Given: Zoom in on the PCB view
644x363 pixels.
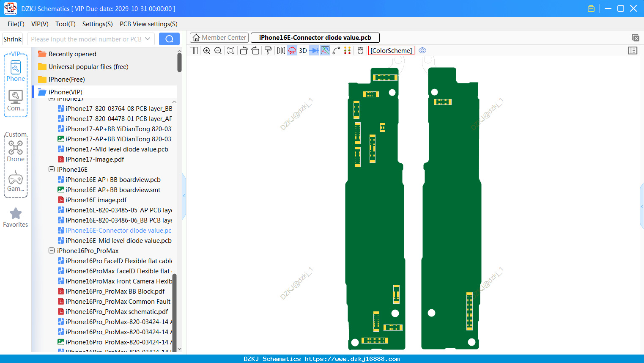Looking at the screenshot, I should pos(207,51).
